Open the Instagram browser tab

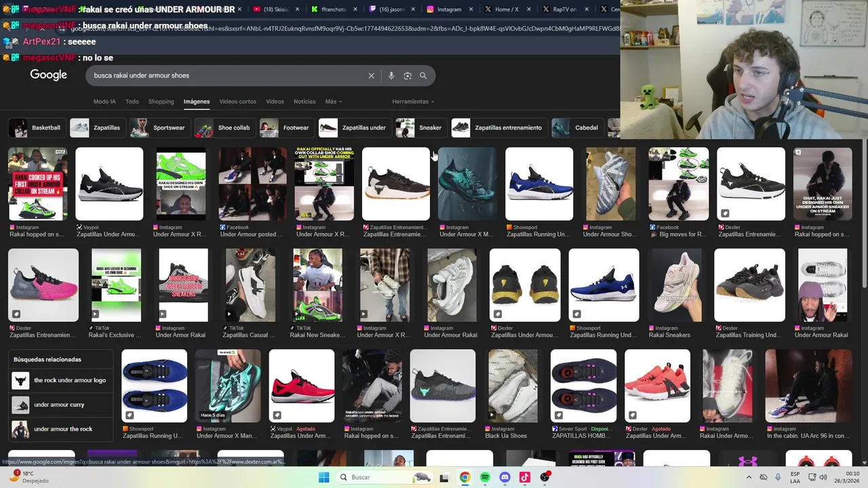448,9
